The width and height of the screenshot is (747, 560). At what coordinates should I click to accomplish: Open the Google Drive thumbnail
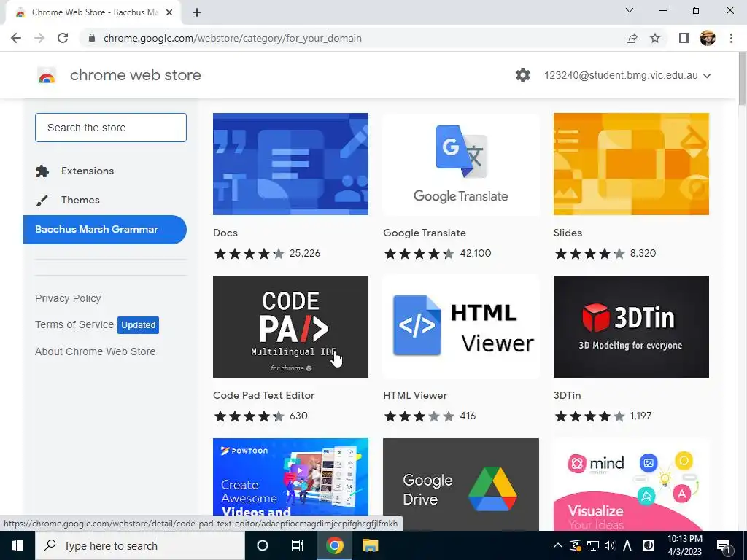point(461,484)
